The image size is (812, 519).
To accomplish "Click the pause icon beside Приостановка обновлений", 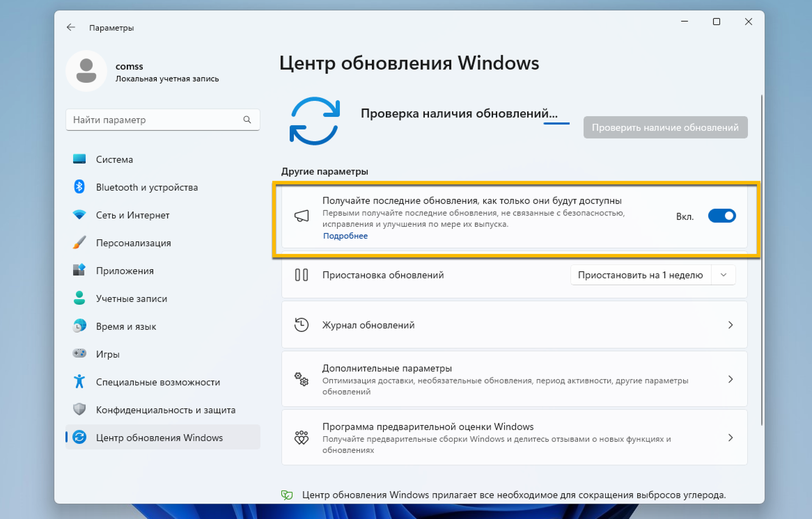I will pyautogui.click(x=302, y=275).
